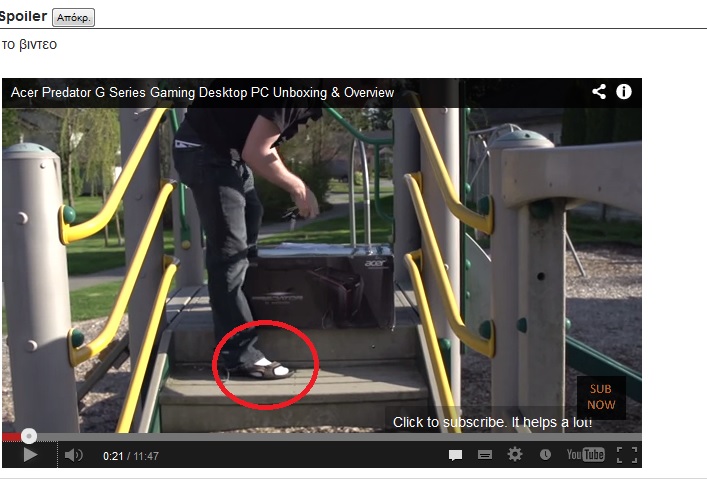
Task: Enter fullscreen mode
Action: pyautogui.click(x=627, y=455)
